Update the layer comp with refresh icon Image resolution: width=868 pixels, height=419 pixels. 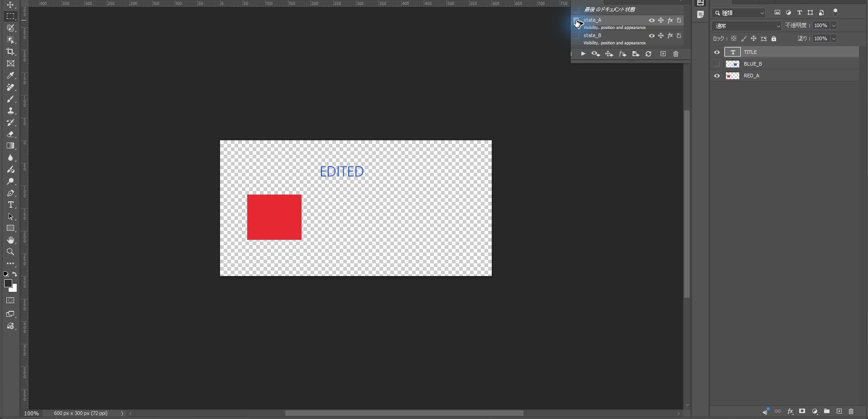[x=648, y=54]
